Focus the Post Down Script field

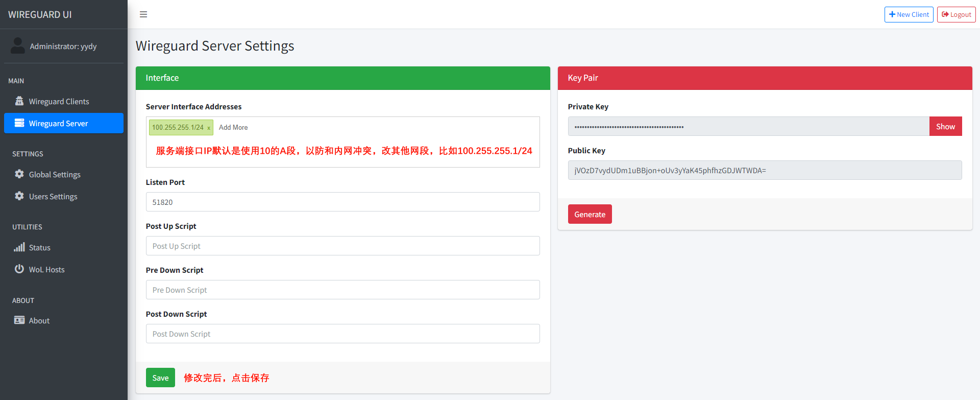[x=343, y=334]
